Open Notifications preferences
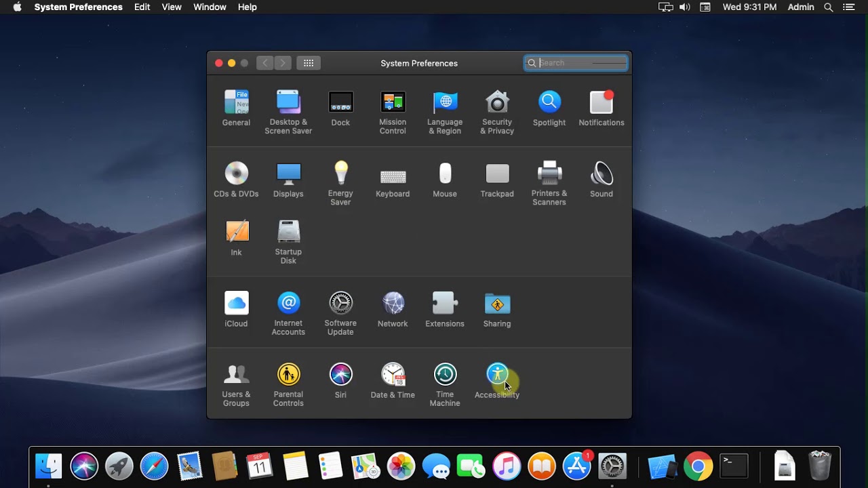The height and width of the screenshot is (488, 868). (601, 108)
